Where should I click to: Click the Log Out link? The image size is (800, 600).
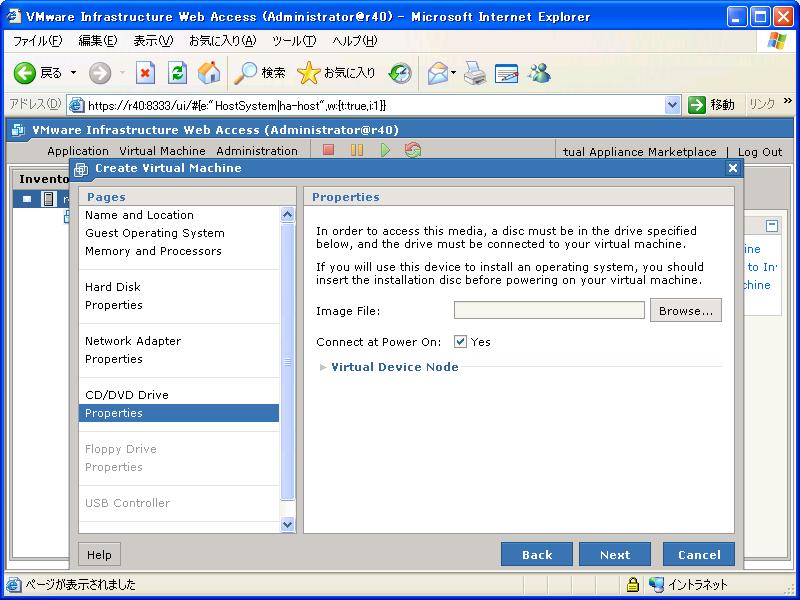(x=760, y=152)
